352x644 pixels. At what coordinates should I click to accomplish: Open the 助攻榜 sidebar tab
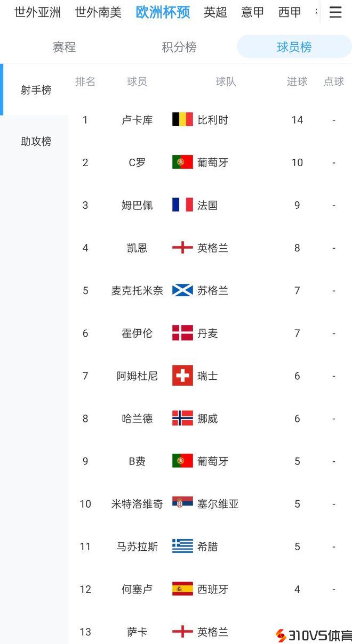tap(36, 141)
